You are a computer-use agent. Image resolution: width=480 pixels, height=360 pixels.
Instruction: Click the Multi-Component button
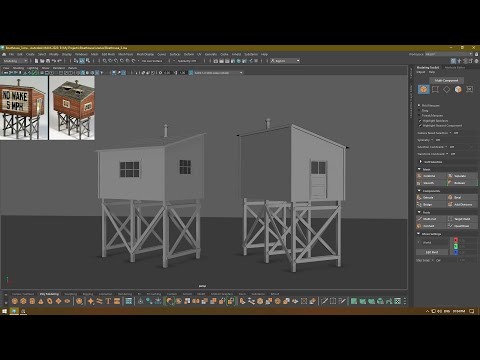click(x=446, y=80)
